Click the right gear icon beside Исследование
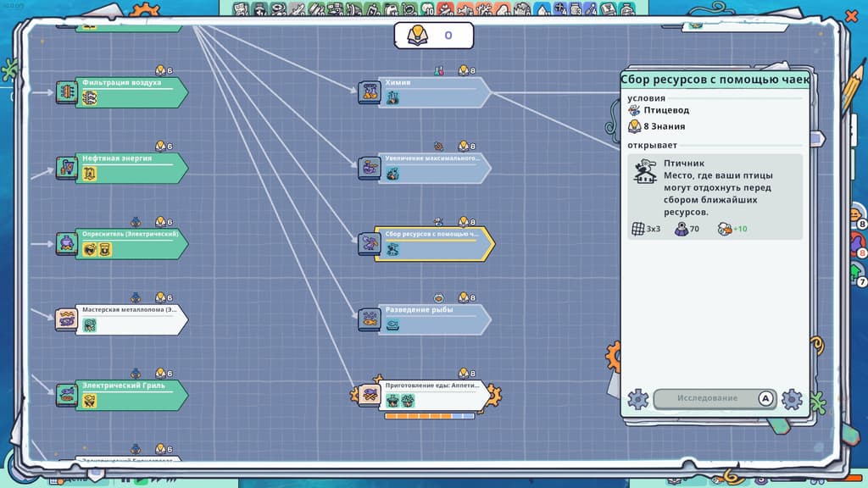This screenshot has height=488, width=868. coord(793,399)
